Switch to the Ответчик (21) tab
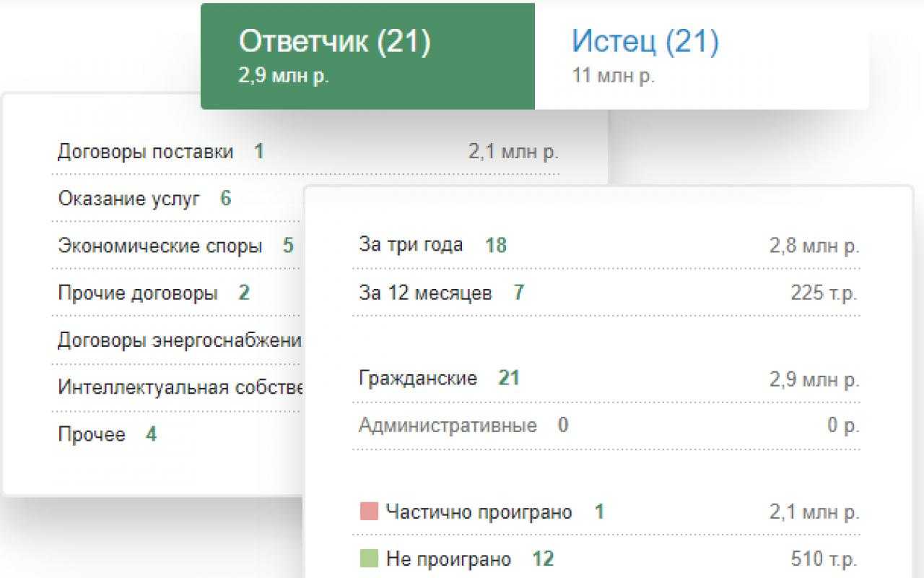The image size is (924, 578). point(367,56)
